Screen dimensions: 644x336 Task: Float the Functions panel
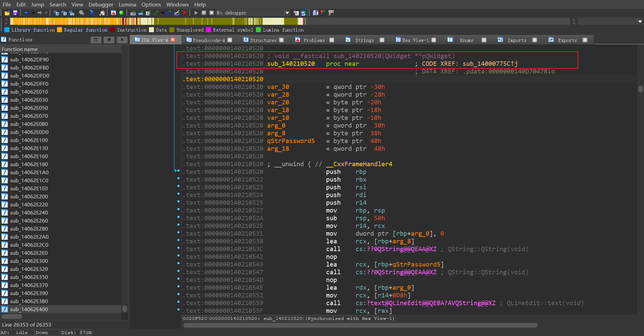[109, 40]
